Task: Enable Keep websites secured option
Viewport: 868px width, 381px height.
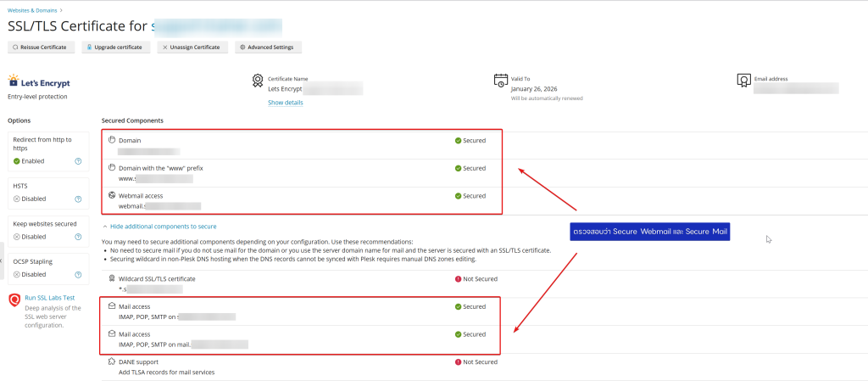Action: [x=32, y=237]
